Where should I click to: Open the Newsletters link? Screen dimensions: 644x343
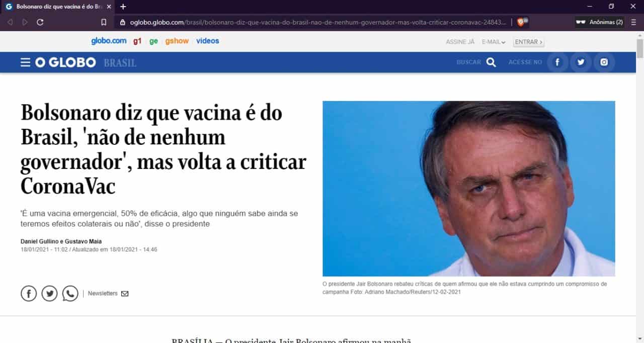click(x=108, y=293)
